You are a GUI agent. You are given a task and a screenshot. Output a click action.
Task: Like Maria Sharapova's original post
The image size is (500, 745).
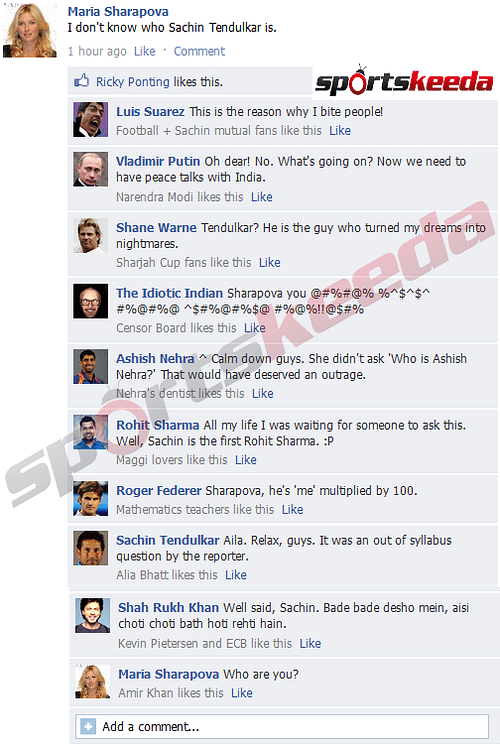pos(144,51)
